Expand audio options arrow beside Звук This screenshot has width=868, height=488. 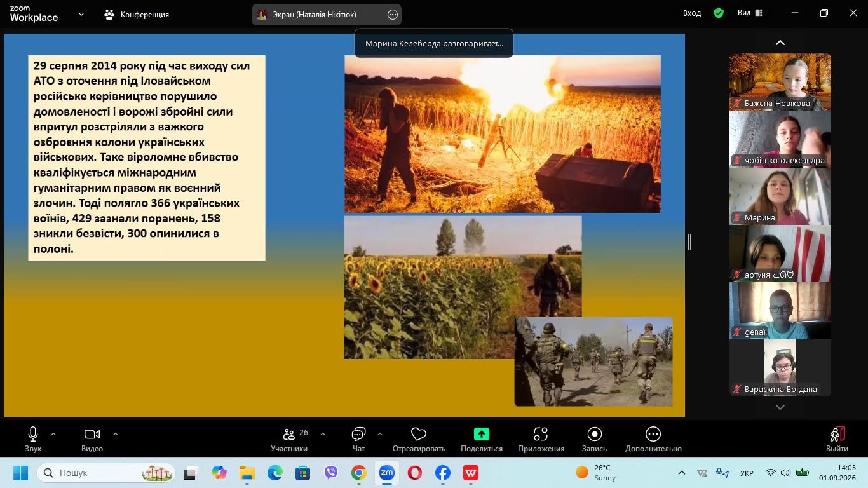pos(53,434)
